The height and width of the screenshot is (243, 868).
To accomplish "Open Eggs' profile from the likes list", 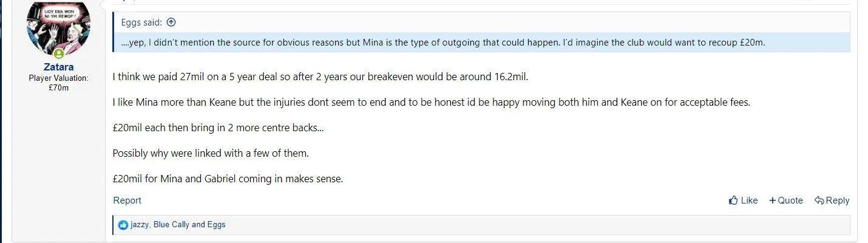I will [215, 225].
